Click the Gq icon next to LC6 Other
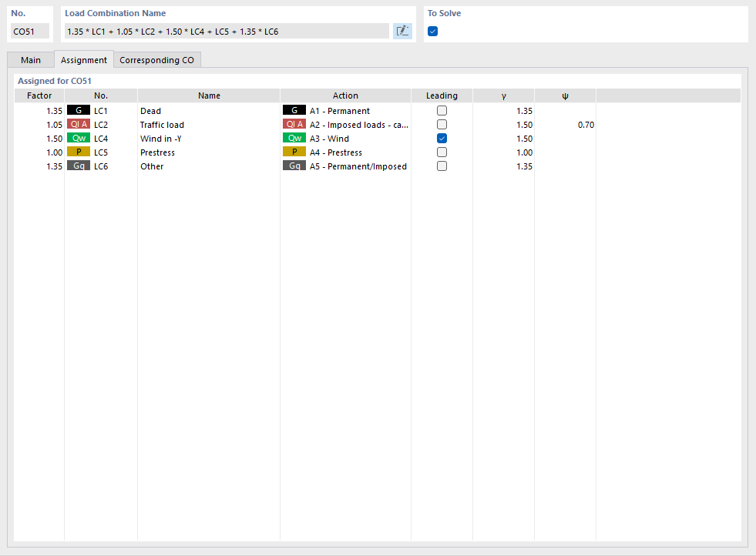756x556 pixels. (79, 166)
